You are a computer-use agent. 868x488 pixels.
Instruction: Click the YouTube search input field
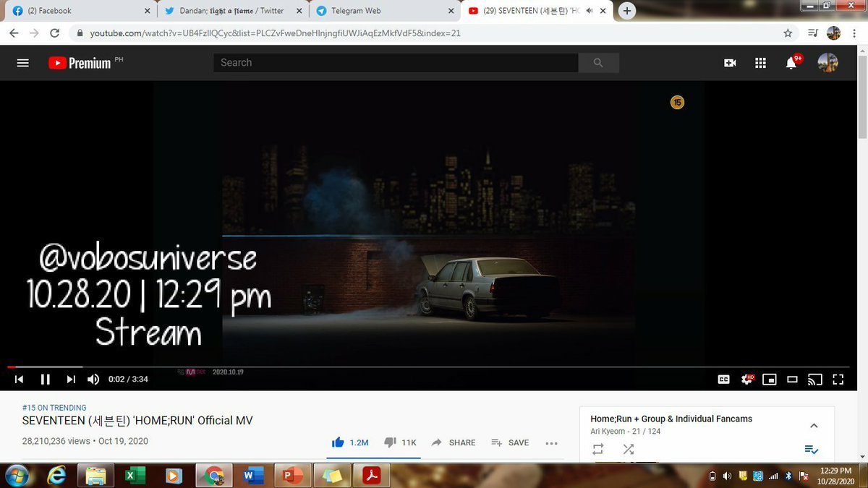pyautogui.click(x=396, y=63)
